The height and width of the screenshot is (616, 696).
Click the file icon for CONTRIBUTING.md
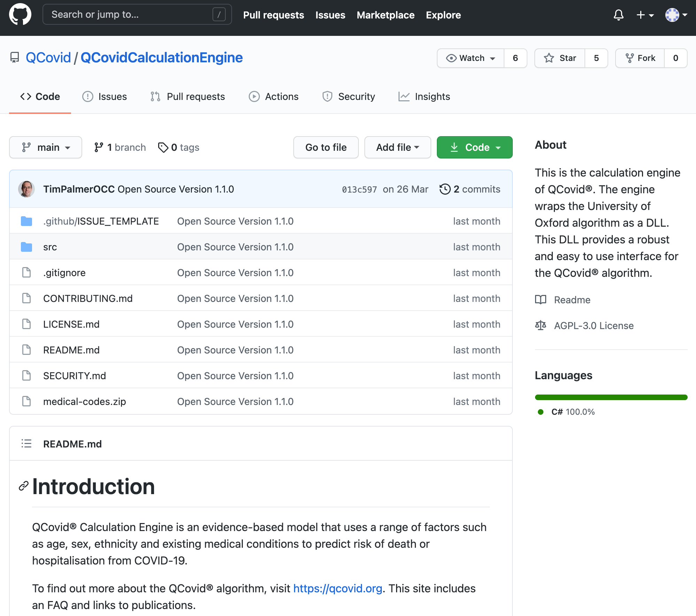26,298
